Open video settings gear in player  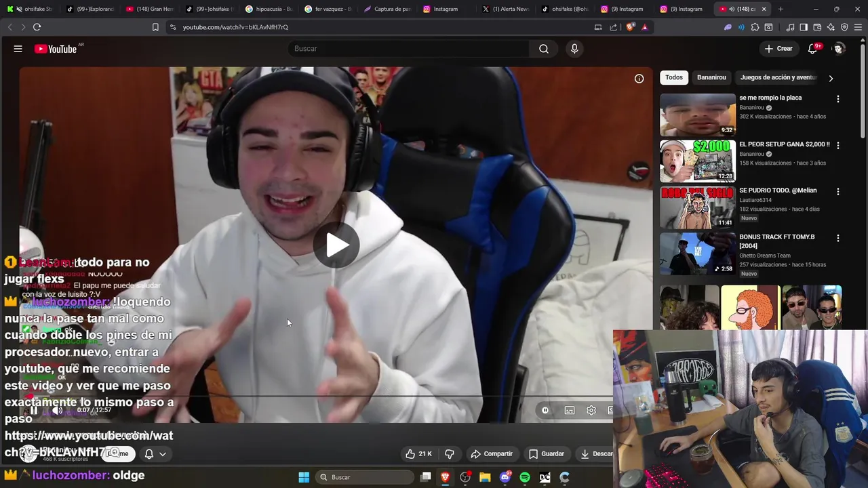[x=591, y=410]
